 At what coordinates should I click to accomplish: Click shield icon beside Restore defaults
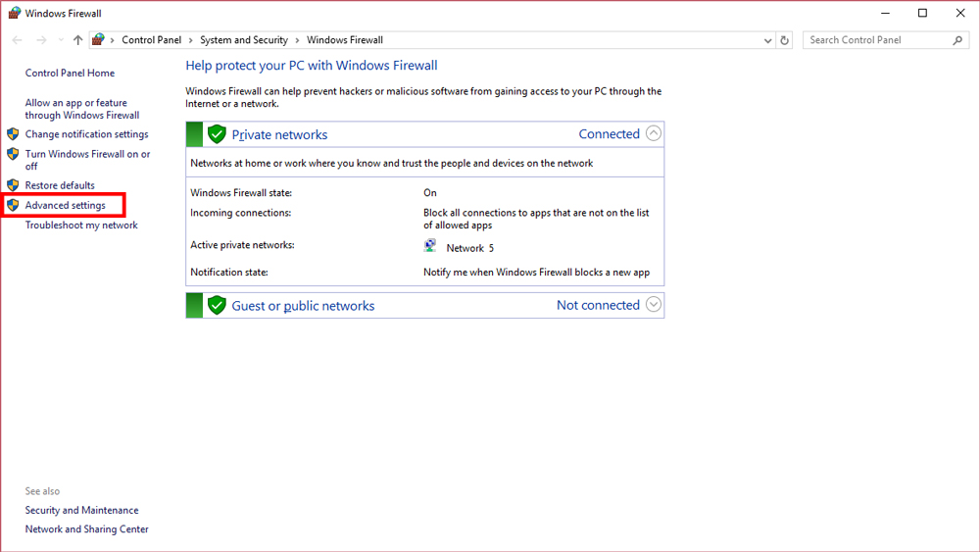13,185
